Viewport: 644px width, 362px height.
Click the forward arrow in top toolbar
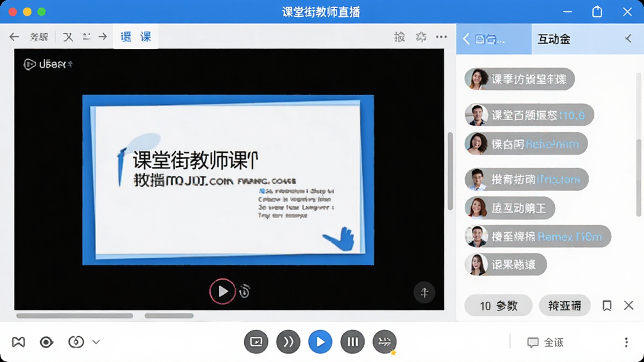[x=103, y=37]
